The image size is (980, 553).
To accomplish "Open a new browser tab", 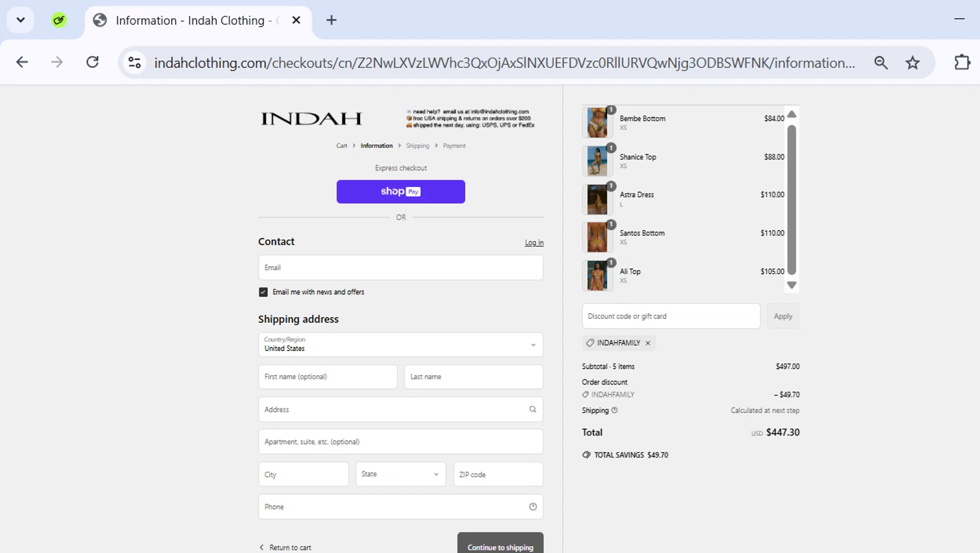I will pyautogui.click(x=331, y=20).
